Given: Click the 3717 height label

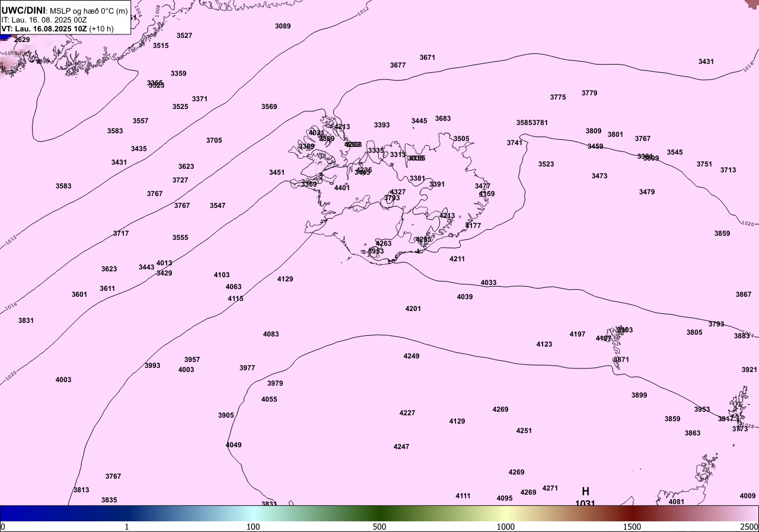Looking at the screenshot, I should click(x=121, y=233).
